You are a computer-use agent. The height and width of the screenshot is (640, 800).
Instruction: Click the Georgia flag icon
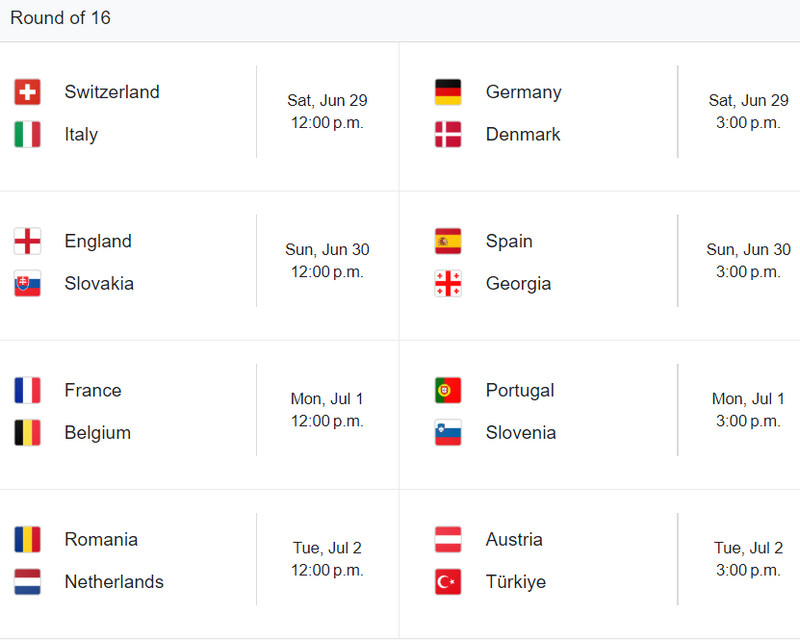coord(448,283)
